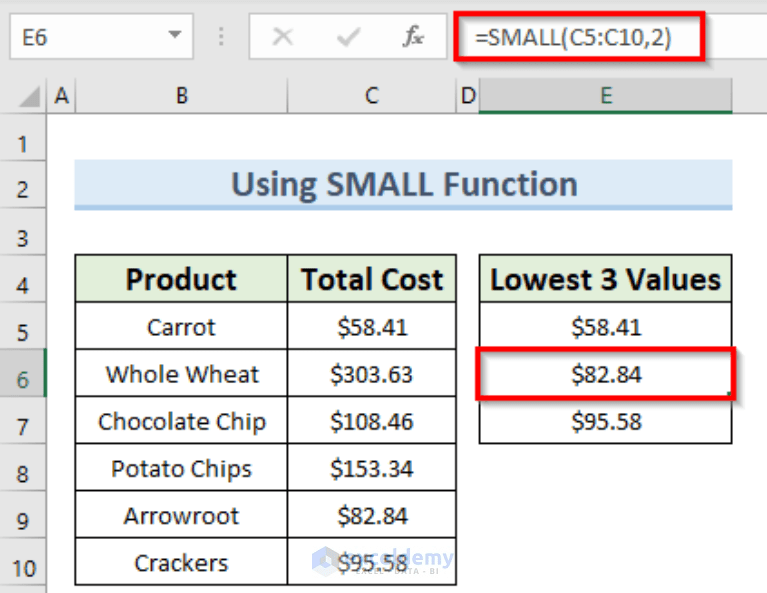Select the $58.41 cell in Total Cost
This screenshot has height=593, width=767.
tap(372, 326)
